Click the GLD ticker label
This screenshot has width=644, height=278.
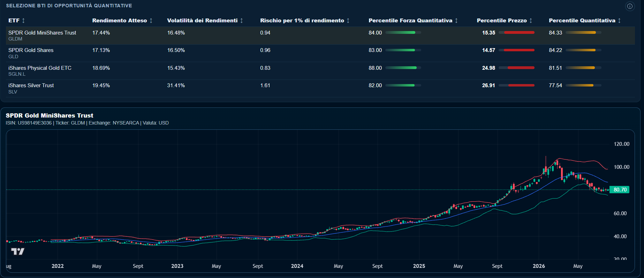coord(13,57)
